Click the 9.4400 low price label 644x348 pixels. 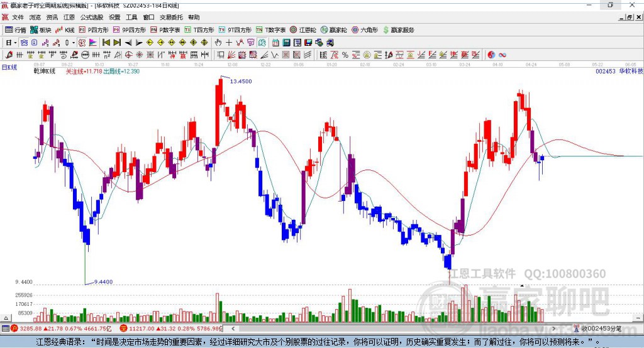coord(104,281)
